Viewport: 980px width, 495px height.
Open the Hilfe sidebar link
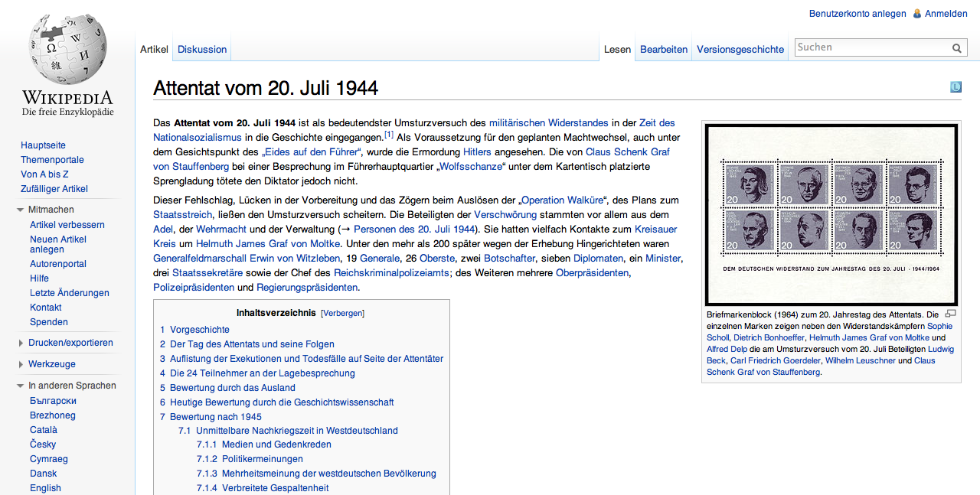click(39, 278)
